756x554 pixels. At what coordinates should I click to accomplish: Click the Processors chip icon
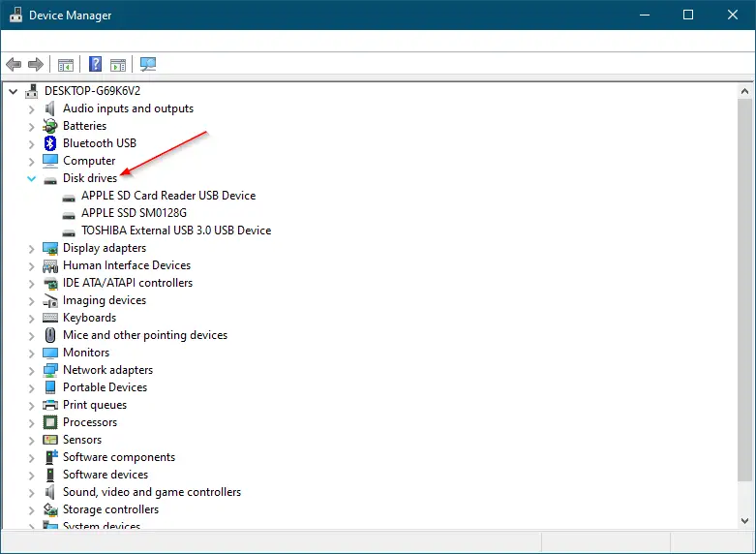click(50, 422)
